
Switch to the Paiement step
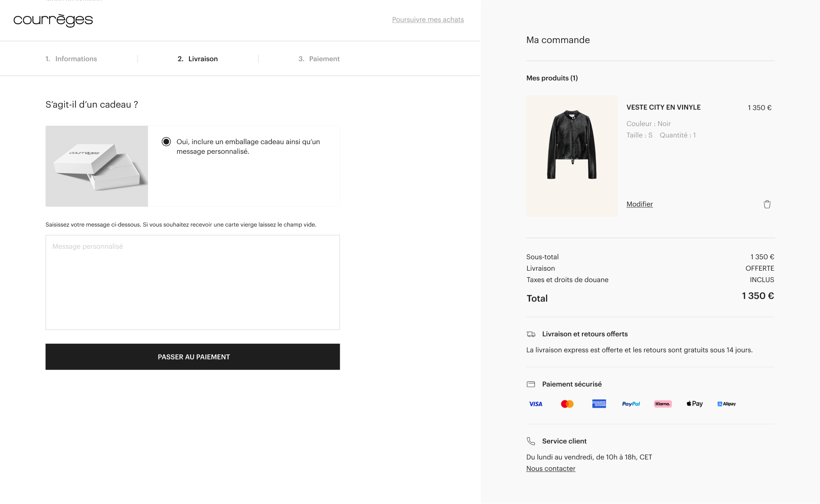pyautogui.click(x=319, y=58)
